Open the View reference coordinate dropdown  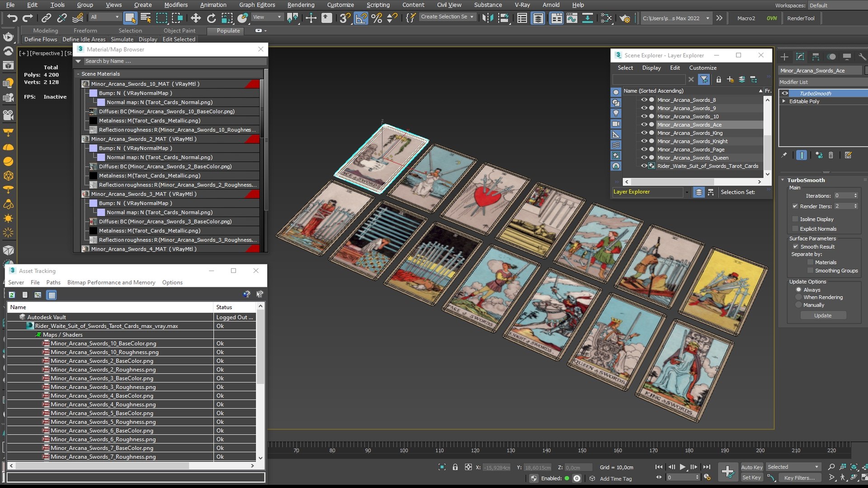pos(267,17)
